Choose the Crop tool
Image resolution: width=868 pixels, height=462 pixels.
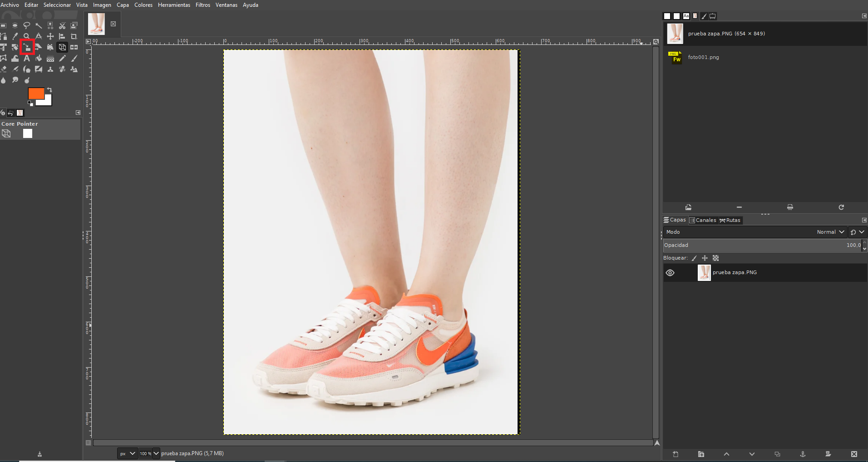(x=74, y=37)
